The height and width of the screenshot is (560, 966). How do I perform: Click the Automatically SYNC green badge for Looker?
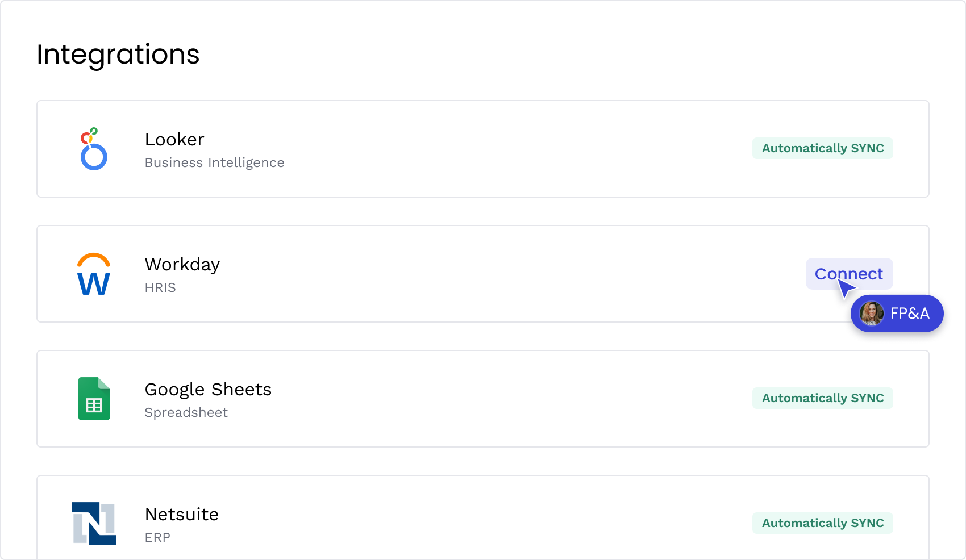coord(822,148)
